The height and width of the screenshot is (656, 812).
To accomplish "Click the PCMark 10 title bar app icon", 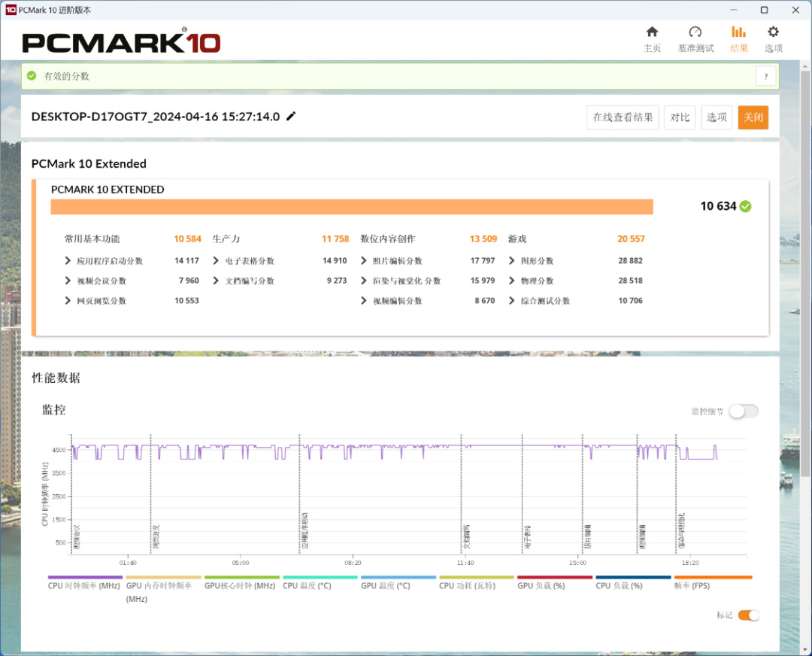I will coord(11,10).
